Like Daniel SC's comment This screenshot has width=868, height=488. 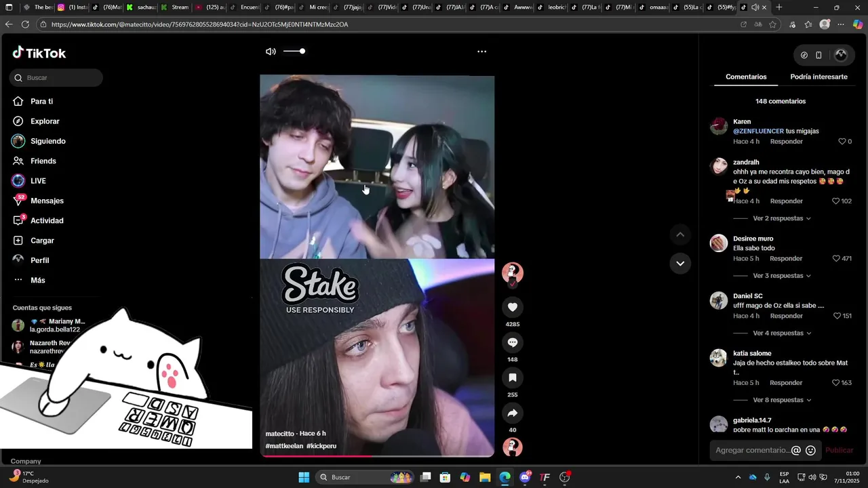pos(837,316)
